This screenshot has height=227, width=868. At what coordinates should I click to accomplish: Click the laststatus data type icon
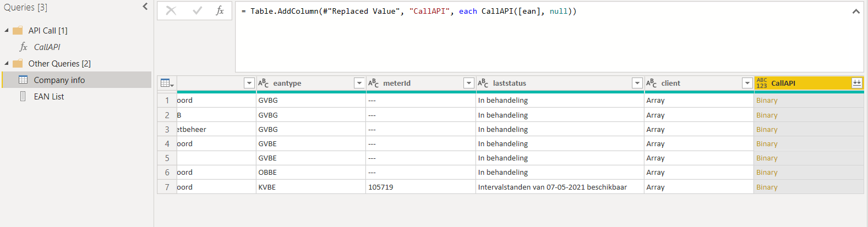click(483, 83)
